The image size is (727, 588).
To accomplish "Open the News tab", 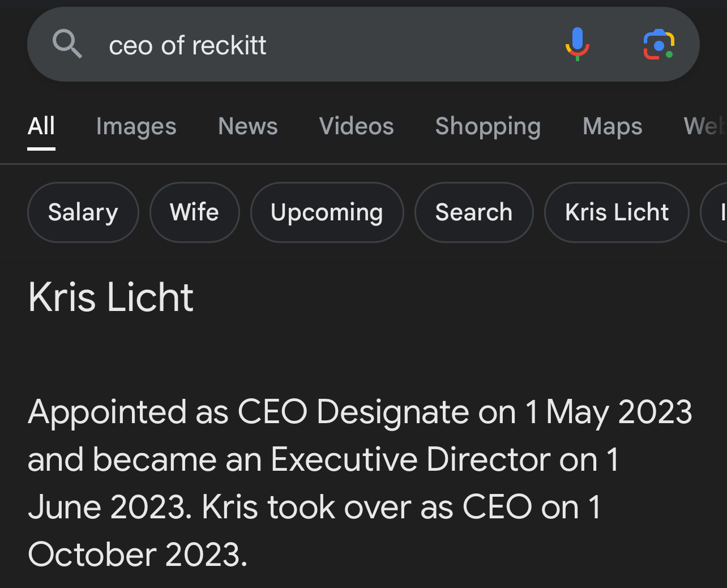I will coord(247,126).
